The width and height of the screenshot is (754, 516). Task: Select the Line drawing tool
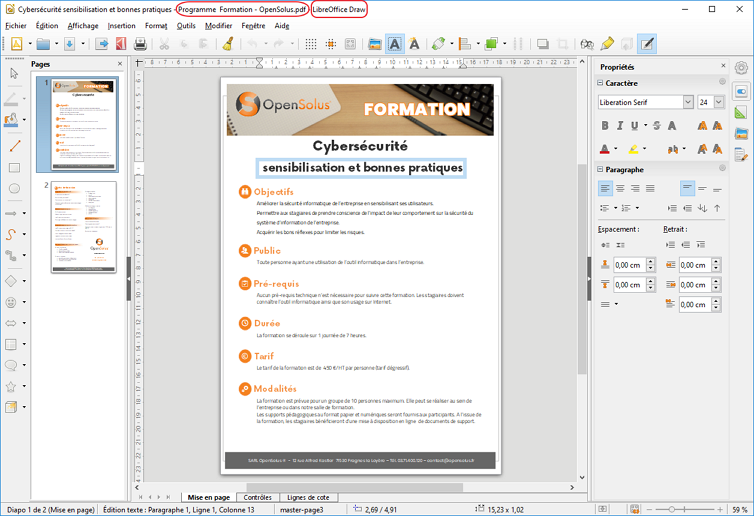pyautogui.click(x=14, y=146)
